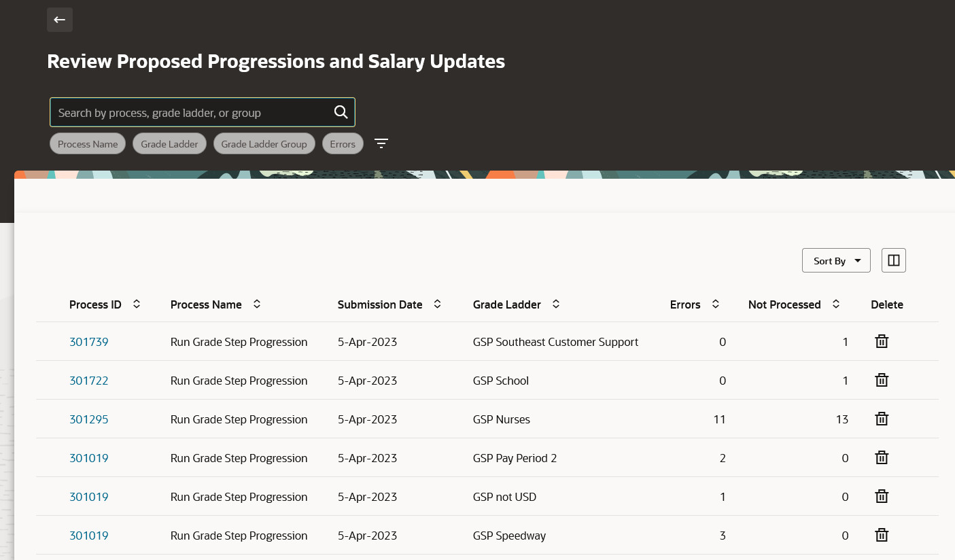Toggle the Errors filter chip

click(x=343, y=144)
